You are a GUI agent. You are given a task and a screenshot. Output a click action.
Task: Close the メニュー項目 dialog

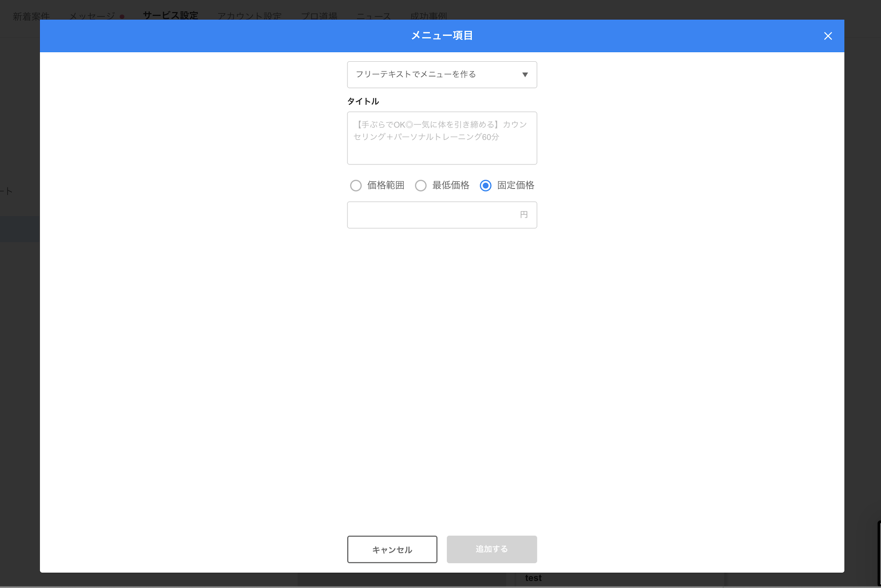[x=828, y=36]
